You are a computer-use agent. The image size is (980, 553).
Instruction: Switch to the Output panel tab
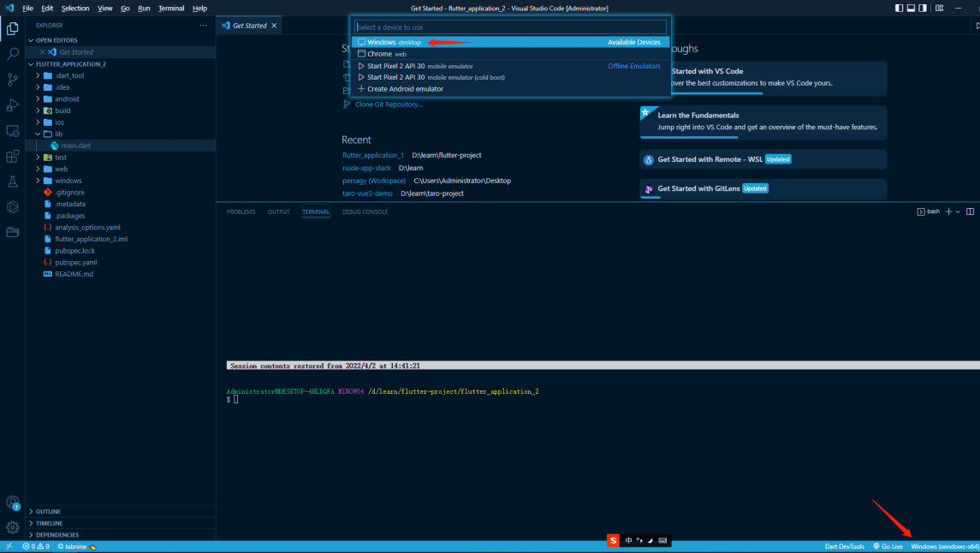pos(279,211)
